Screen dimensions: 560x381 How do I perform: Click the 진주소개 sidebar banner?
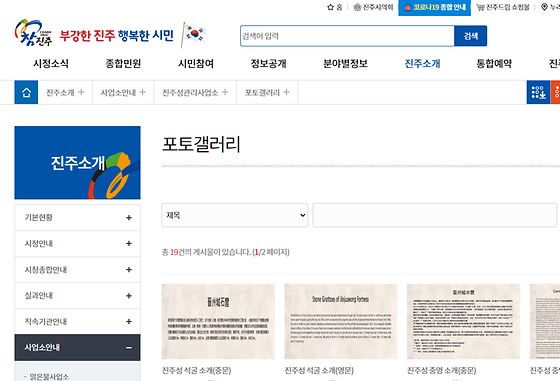[78, 162]
